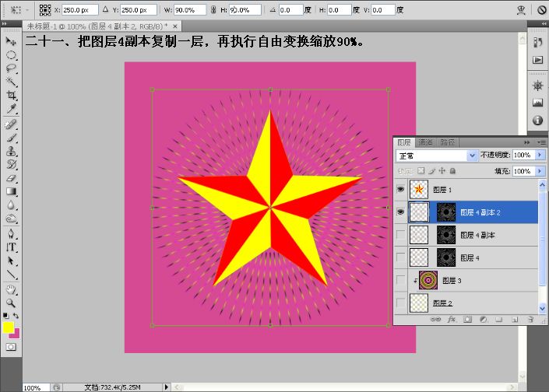This screenshot has width=549, height=392.
Task: Open the status bar info arrow menu
Action: (167, 387)
